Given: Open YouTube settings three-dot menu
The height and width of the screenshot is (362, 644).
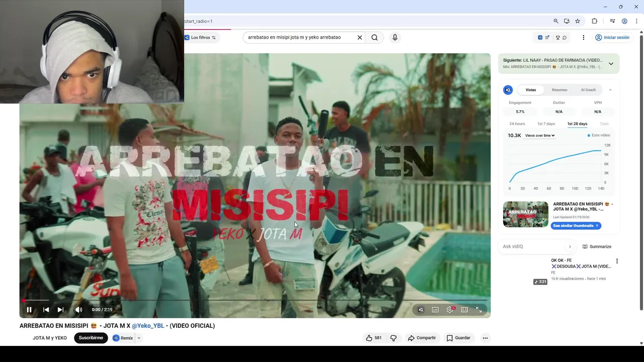Looking at the screenshot, I should pyautogui.click(x=583, y=38).
